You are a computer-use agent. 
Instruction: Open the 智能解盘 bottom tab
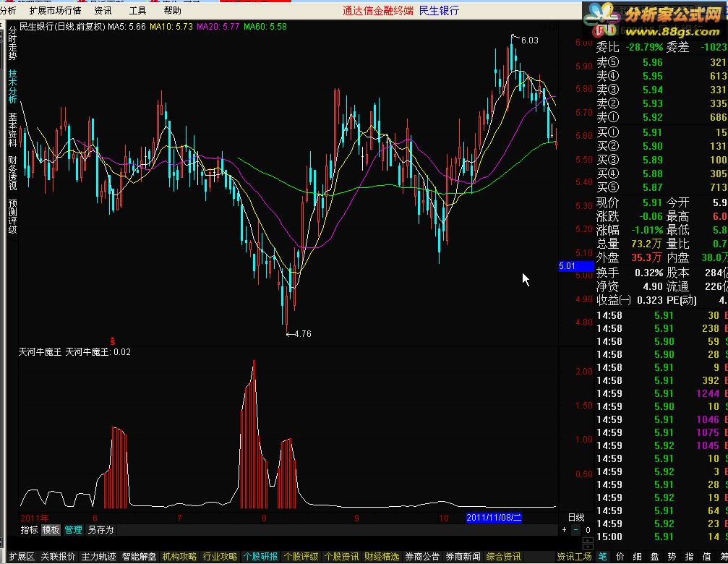click(139, 557)
